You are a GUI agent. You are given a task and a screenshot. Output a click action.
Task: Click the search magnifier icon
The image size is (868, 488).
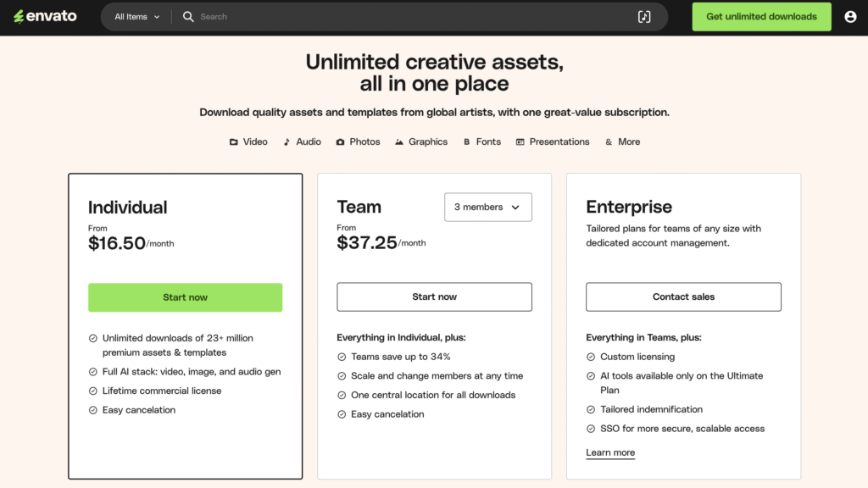pos(188,17)
